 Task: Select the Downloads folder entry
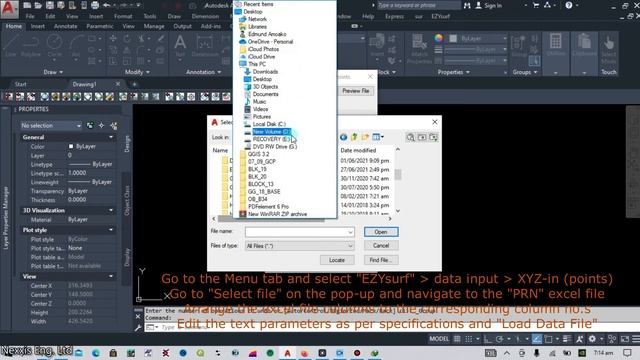[x=265, y=72]
